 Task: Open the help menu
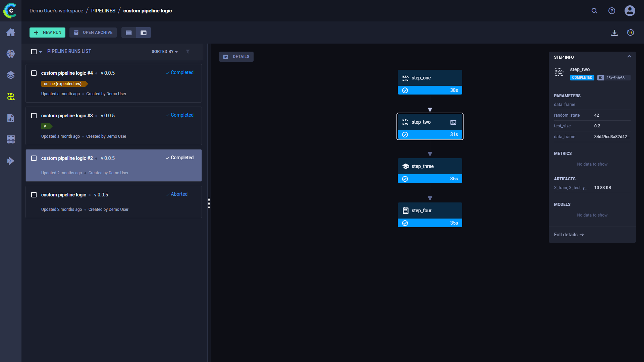pos(612,11)
